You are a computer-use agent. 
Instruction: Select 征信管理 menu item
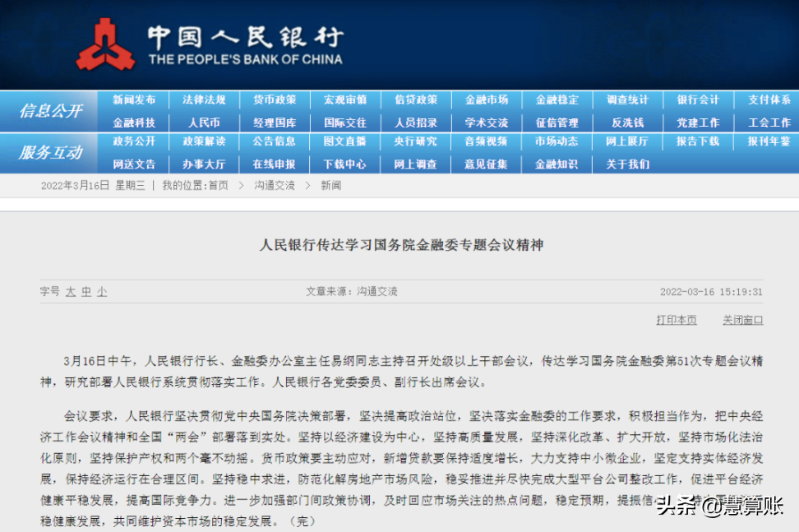557,123
